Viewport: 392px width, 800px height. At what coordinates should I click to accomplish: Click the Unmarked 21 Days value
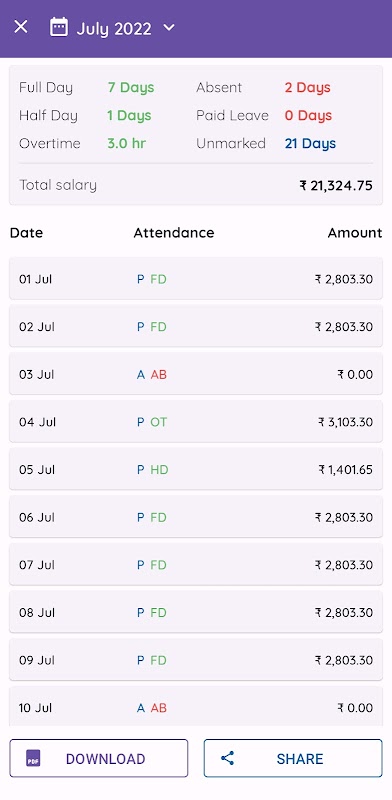(x=310, y=143)
